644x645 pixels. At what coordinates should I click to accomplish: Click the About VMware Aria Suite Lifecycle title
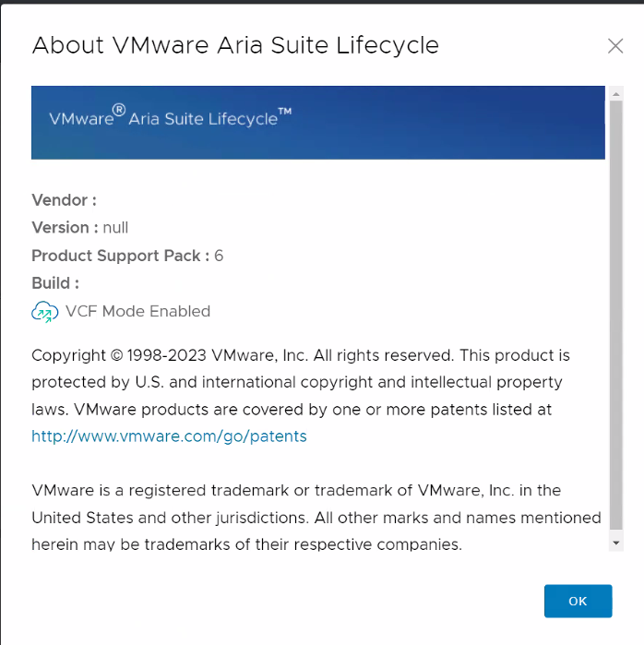235,45
